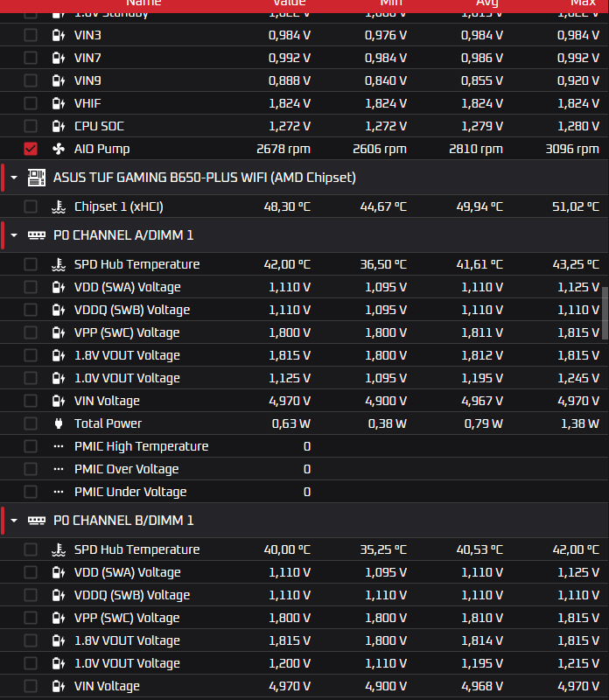Tick the Chipset 1 (xHCI) checkbox
The image size is (609, 700).
(31, 206)
